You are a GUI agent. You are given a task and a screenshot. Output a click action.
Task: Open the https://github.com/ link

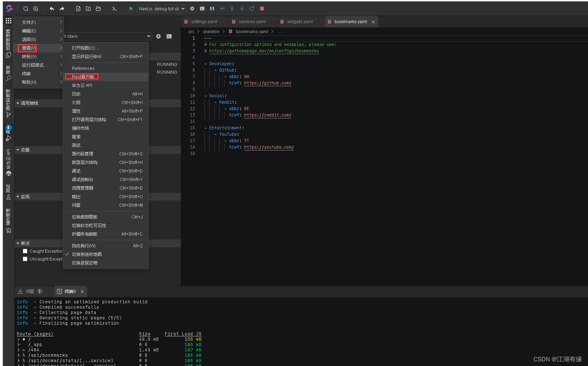click(x=268, y=83)
